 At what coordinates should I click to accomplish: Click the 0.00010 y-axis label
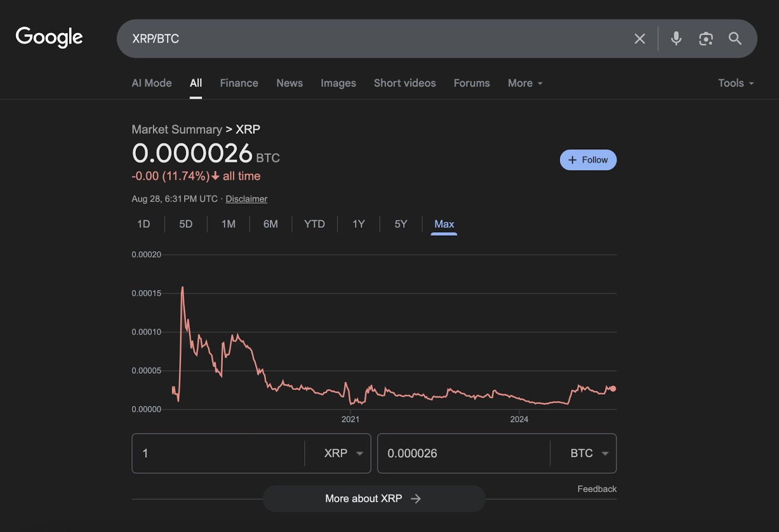(x=146, y=332)
